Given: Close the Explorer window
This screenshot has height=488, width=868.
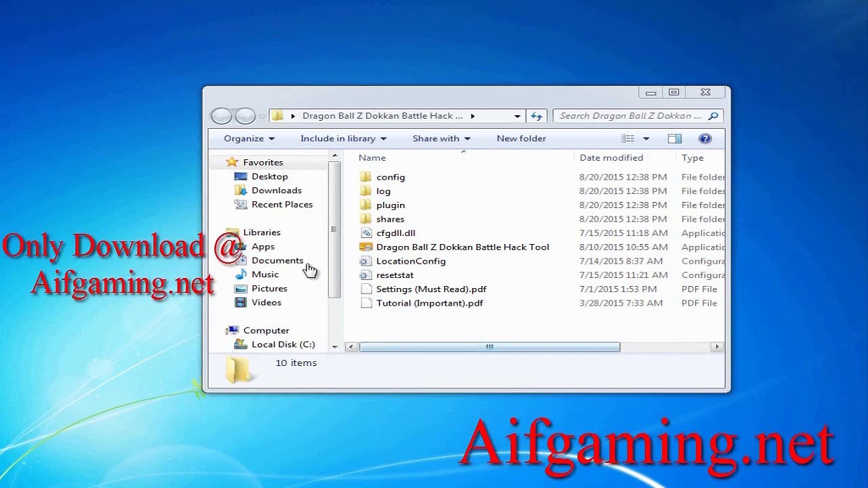Looking at the screenshot, I should click(x=705, y=93).
